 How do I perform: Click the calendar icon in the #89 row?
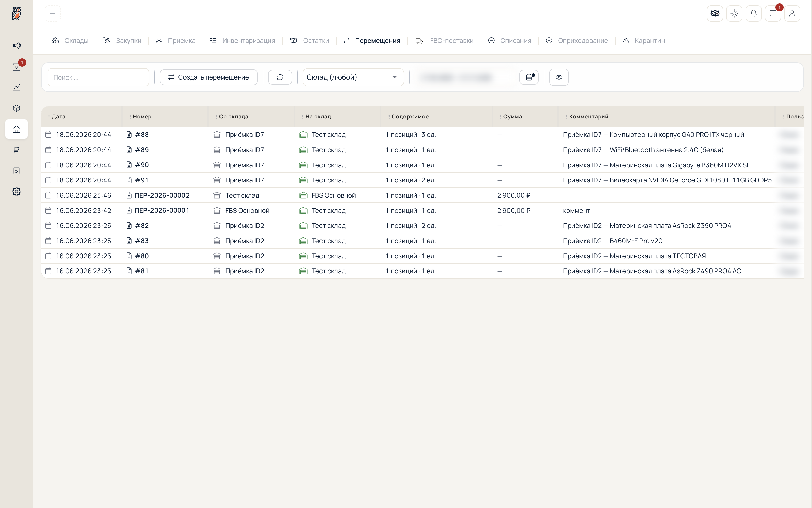[x=48, y=150]
